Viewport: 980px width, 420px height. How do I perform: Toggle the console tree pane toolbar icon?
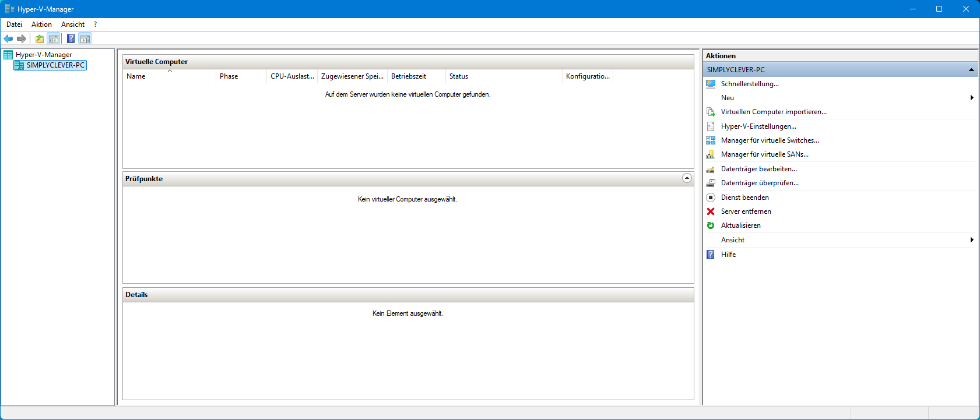54,39
